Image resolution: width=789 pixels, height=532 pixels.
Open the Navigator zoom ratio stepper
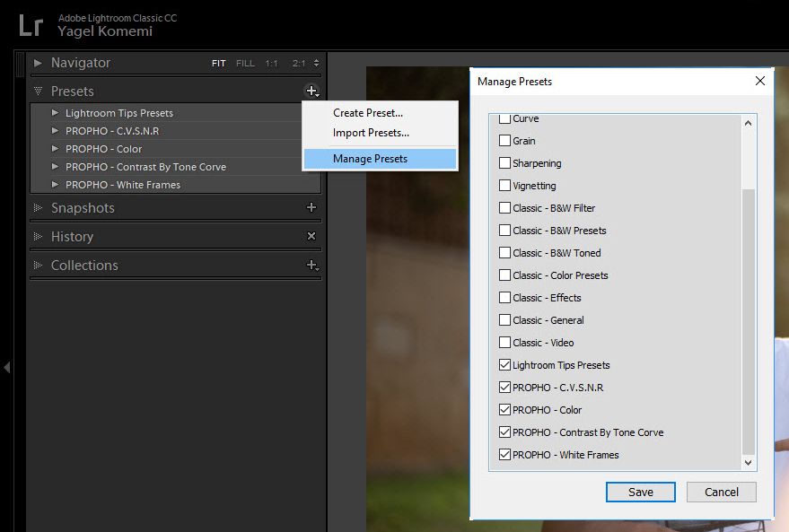tap(316, 63)
